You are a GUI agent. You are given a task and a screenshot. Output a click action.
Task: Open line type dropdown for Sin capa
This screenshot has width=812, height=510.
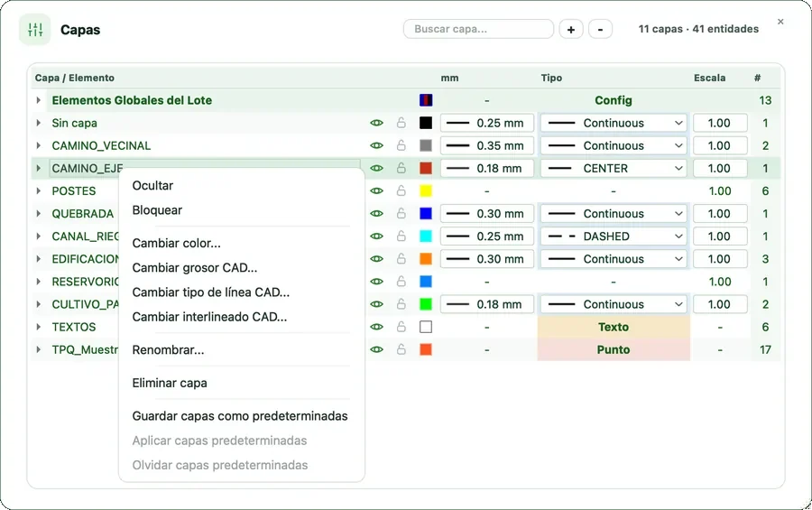click(x=614, y=123)
